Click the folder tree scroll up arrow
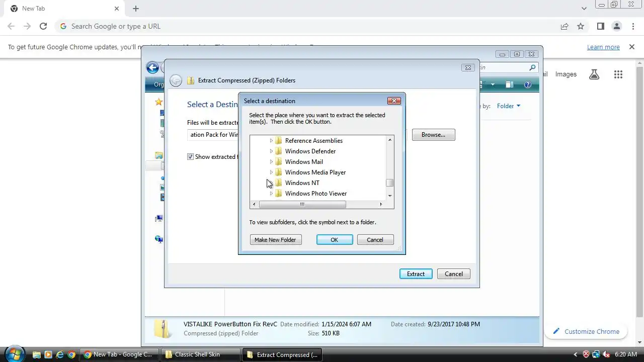 389,140
